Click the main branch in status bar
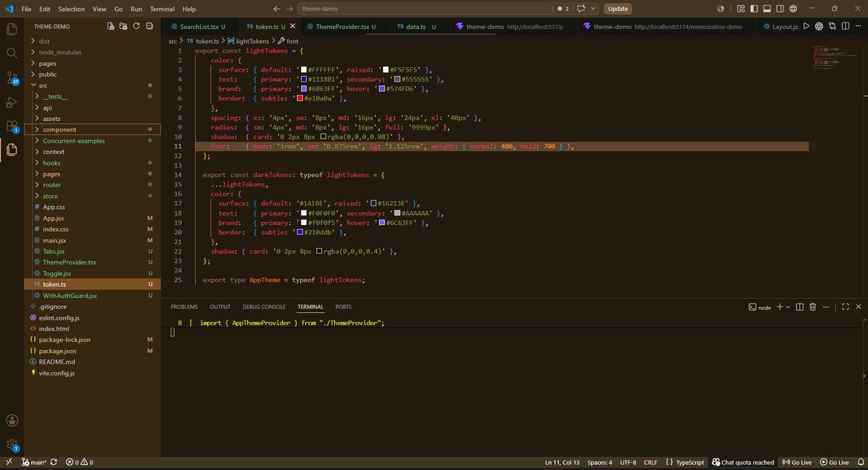Screen dimensions: 868x470 click(34, 462)
